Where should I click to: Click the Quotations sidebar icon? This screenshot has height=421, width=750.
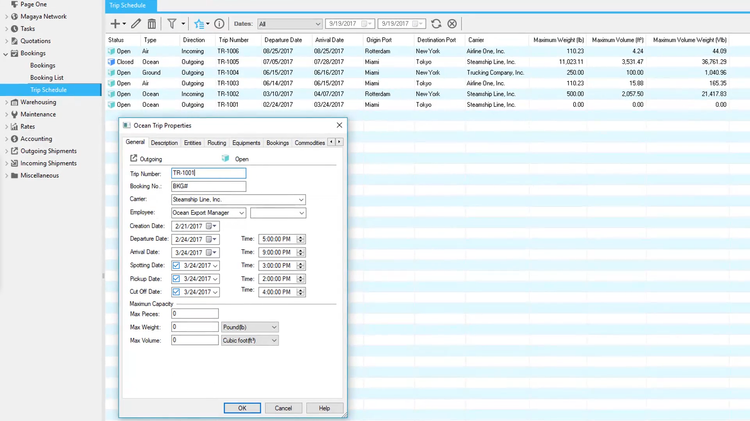14,41
